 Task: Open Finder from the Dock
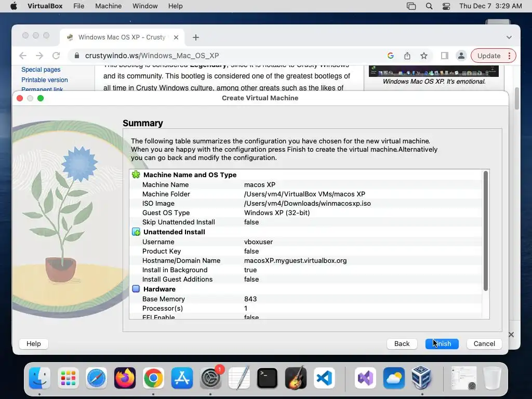(39, 378)
